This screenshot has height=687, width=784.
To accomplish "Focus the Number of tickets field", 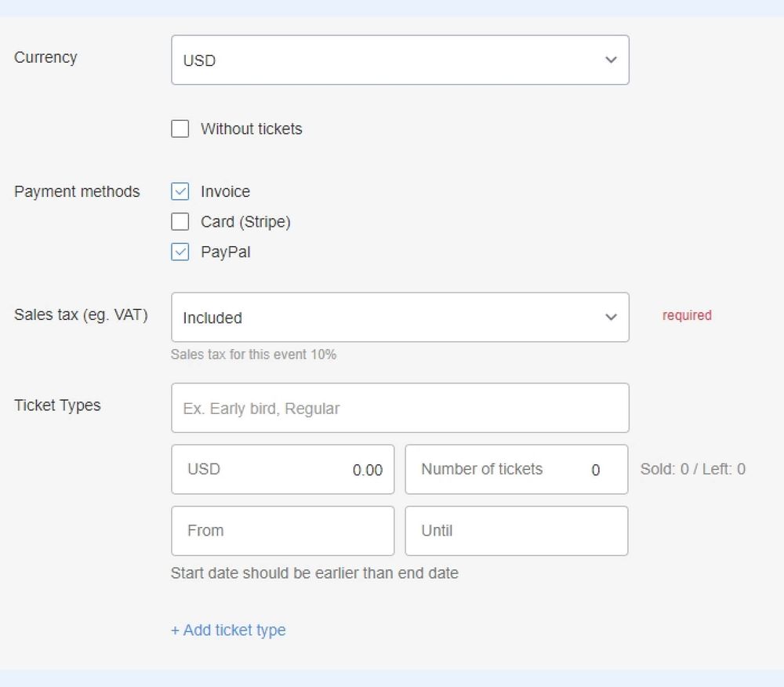I will 516,469.
